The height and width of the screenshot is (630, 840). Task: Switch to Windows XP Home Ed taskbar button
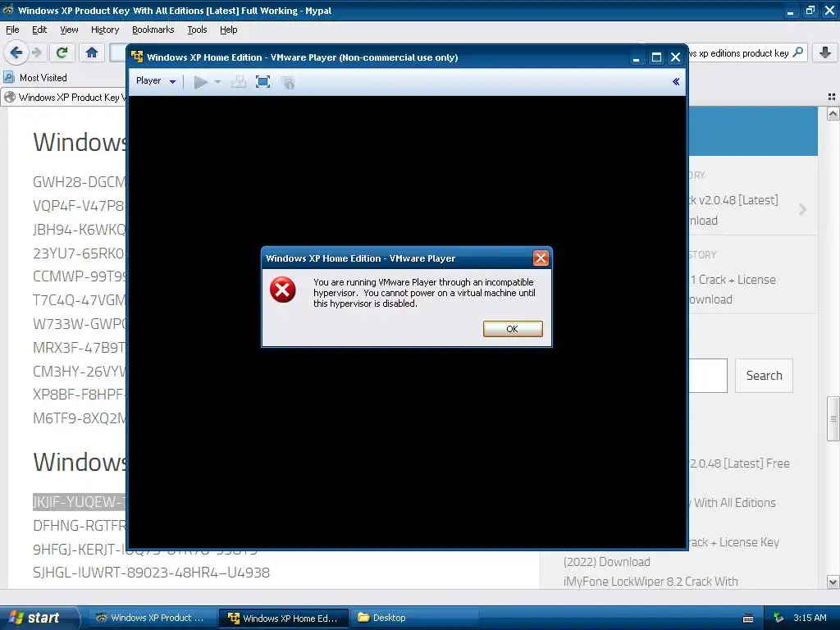pos(283,619)
